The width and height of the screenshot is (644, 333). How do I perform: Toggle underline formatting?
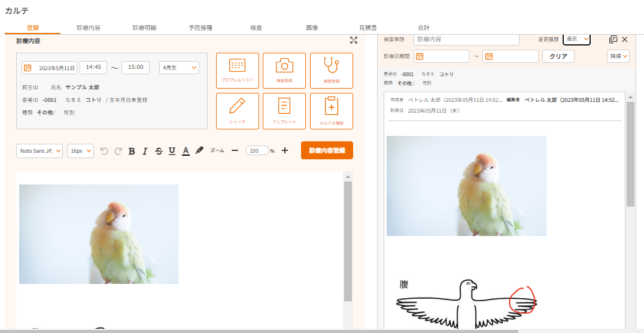[x=172, y=151]
